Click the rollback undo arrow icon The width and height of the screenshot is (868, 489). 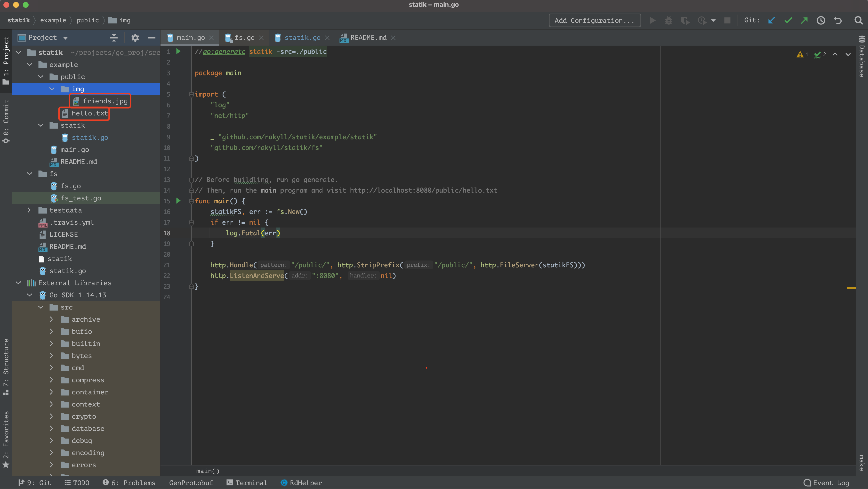coord(838,21)
